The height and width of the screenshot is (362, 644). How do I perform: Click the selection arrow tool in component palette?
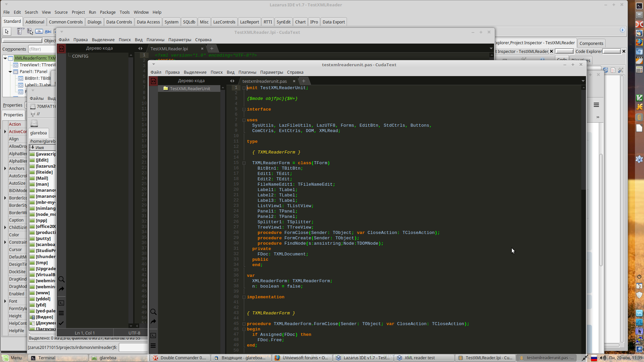click(x=7, y=32)
